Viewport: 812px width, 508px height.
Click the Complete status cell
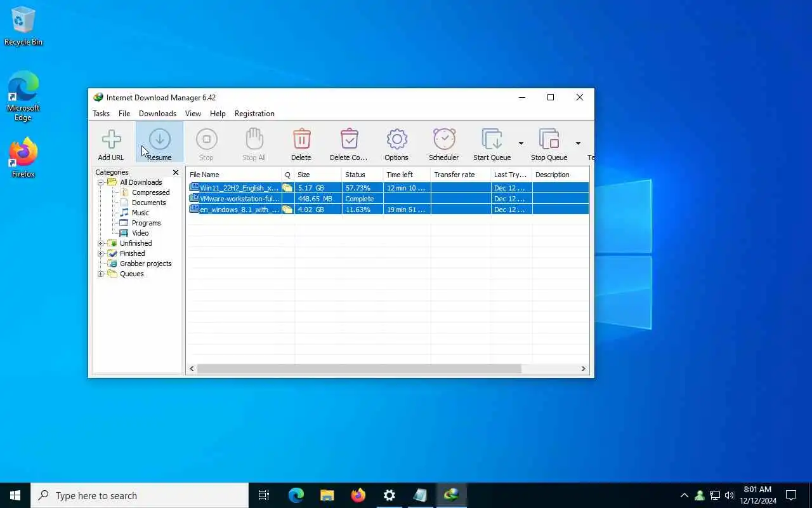[363, 199]
